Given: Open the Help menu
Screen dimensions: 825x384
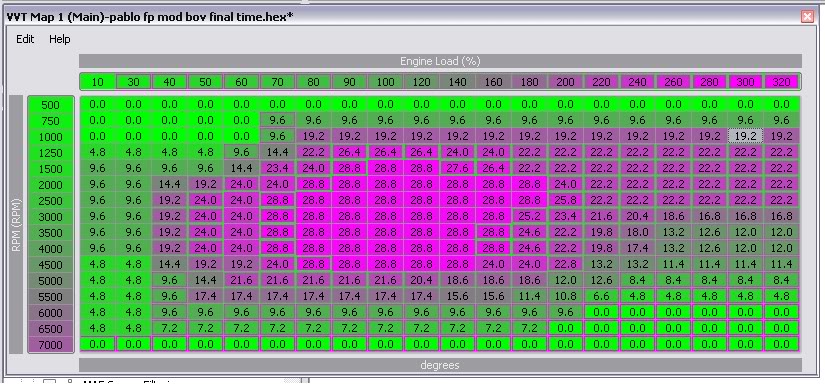Looking at the screenshot, I should [x=59, y=39].
